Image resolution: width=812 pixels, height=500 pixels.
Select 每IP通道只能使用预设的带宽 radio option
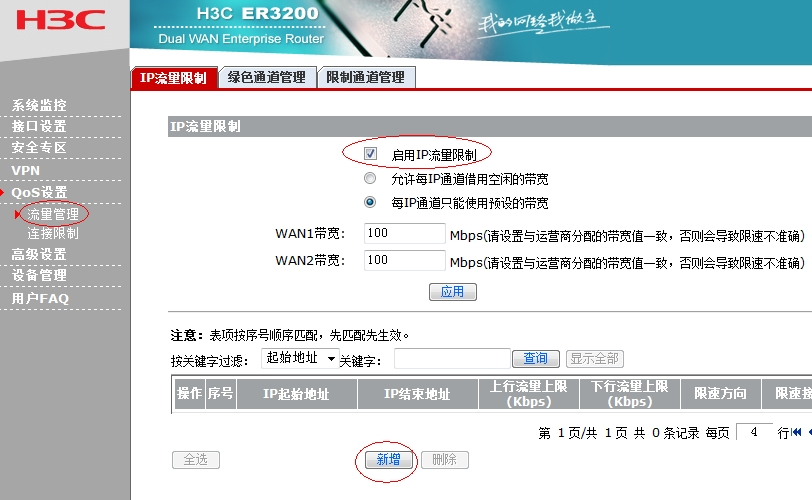coord(371,203)
